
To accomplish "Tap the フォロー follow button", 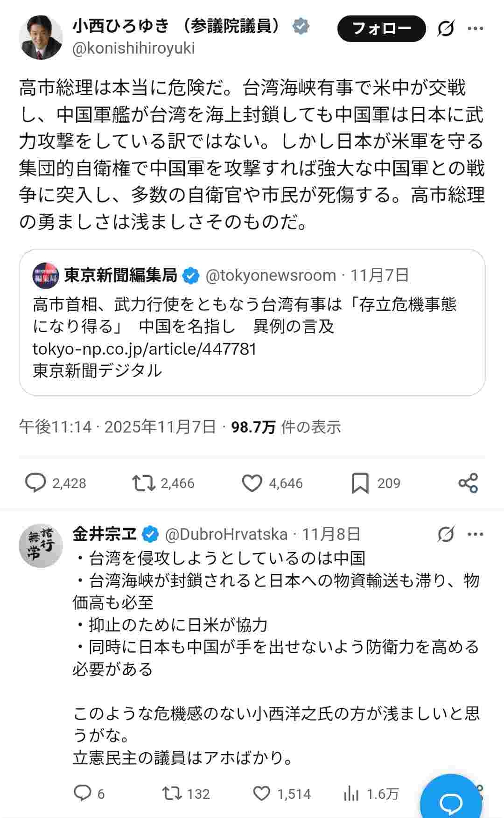I will click(381, 29).
